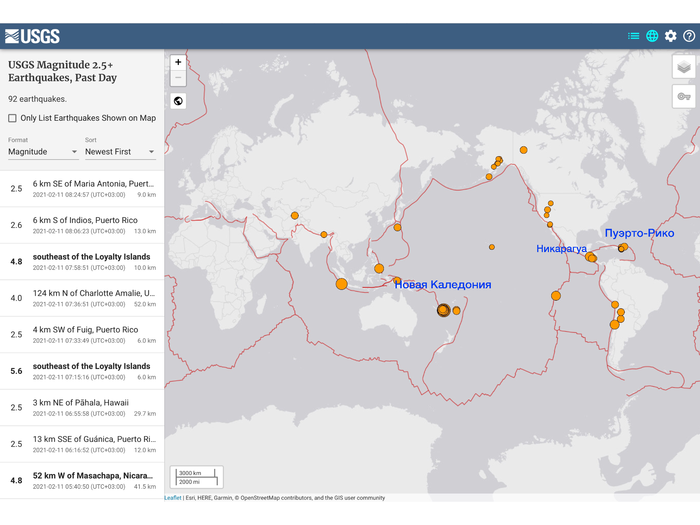Image resolution: width=700 pixels, height=525 pixels.
Task: Select the globe map view icon
Action: tap(652, 36)
